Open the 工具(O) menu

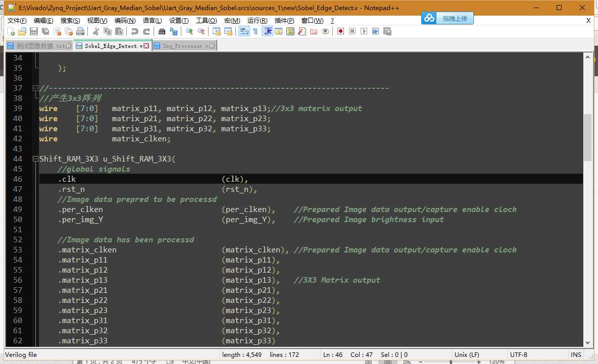pos(207,21)
